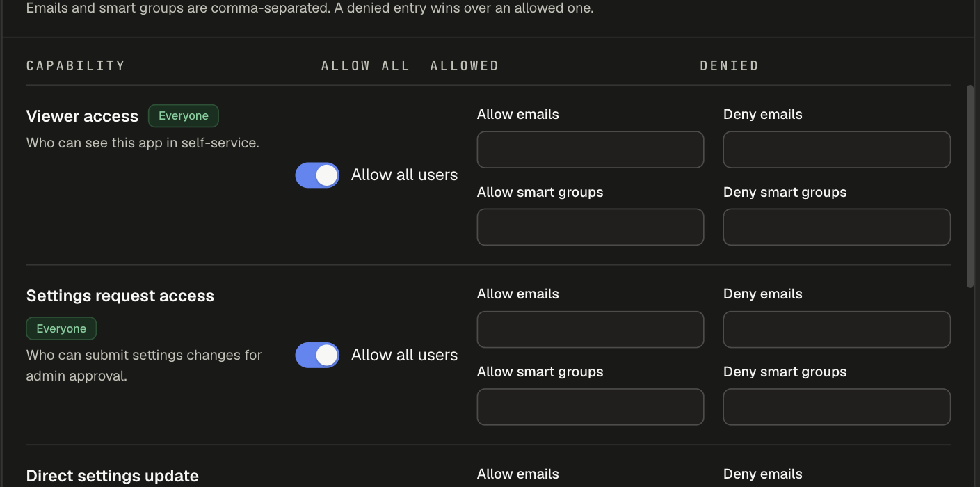Image resolution: width=980 pixels, height=487 pixels.
Task: Click Everyone badge under Settings request access
Action: click(61, 328)
